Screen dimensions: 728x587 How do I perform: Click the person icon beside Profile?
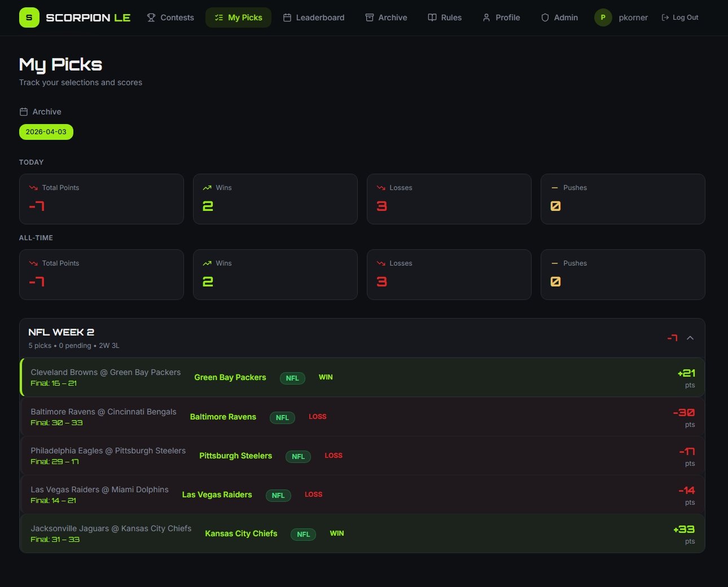[486, 17]
